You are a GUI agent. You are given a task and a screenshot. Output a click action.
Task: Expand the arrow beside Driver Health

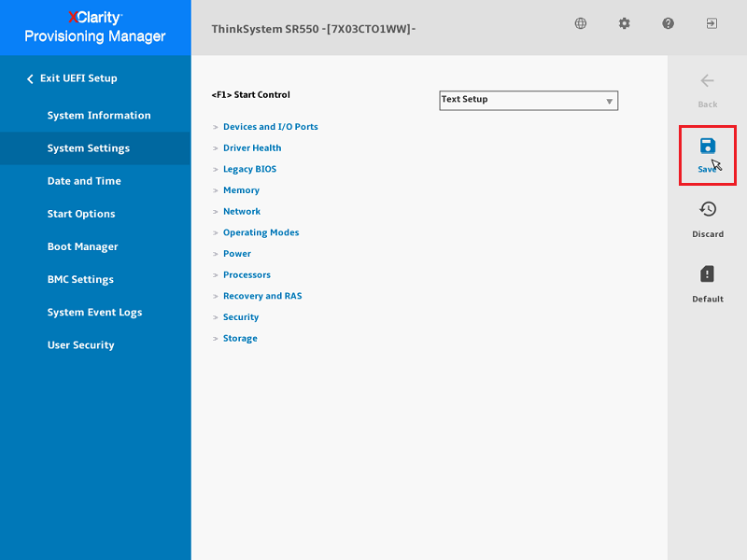point(216,148)
